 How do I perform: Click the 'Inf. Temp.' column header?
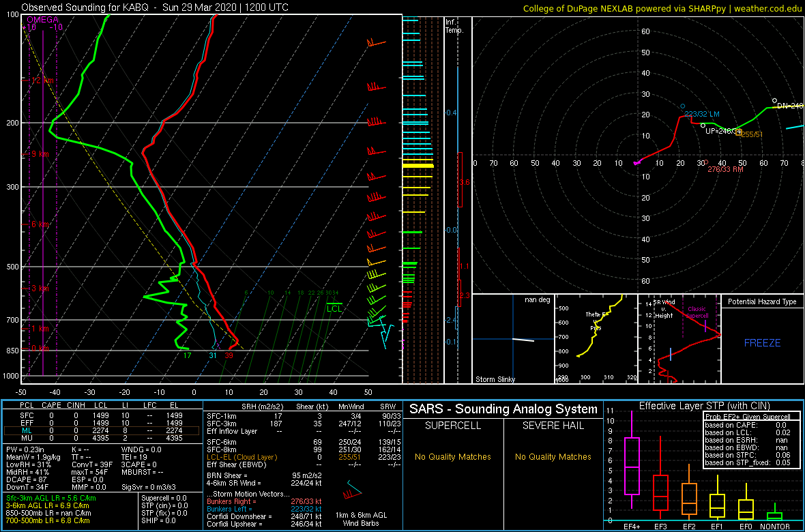455,27
